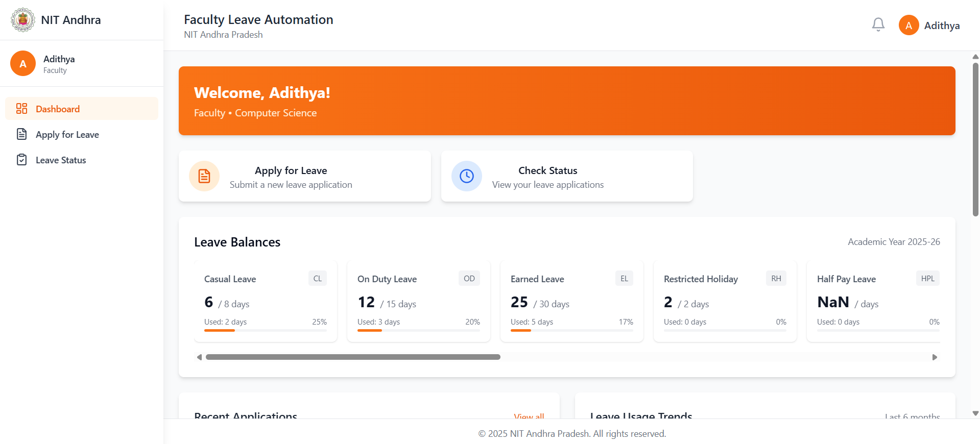Click the sidebar profile avatar circle
980x444 pixels.
coord(23,63)
